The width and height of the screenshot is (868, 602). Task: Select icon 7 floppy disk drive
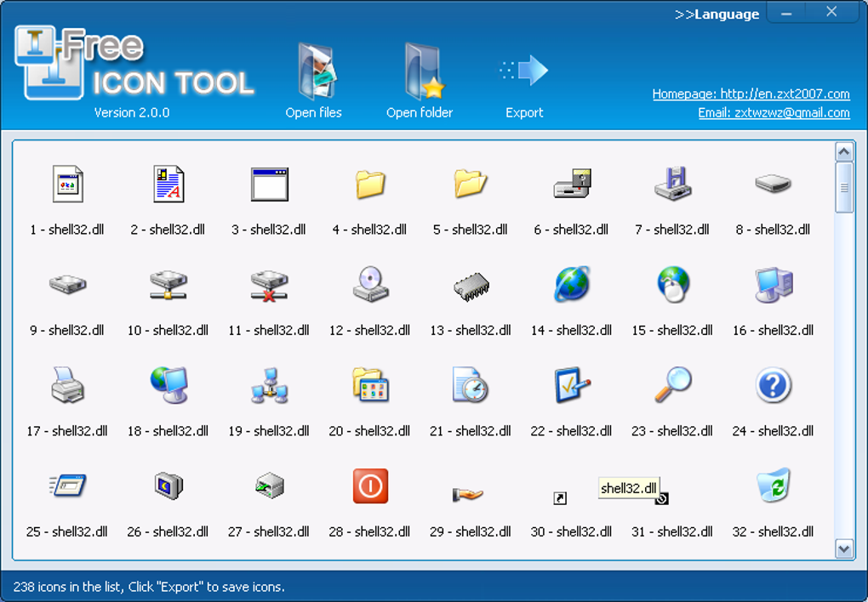point(672,184)
